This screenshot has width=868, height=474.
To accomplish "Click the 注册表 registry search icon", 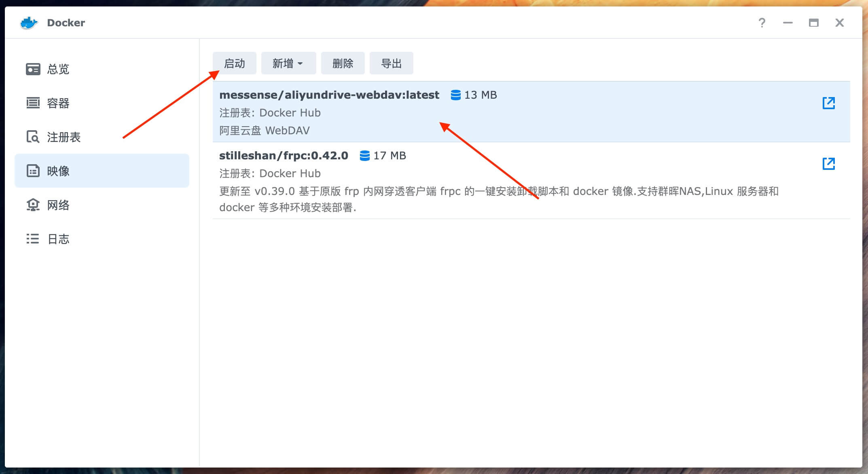I will pos(33,137).
